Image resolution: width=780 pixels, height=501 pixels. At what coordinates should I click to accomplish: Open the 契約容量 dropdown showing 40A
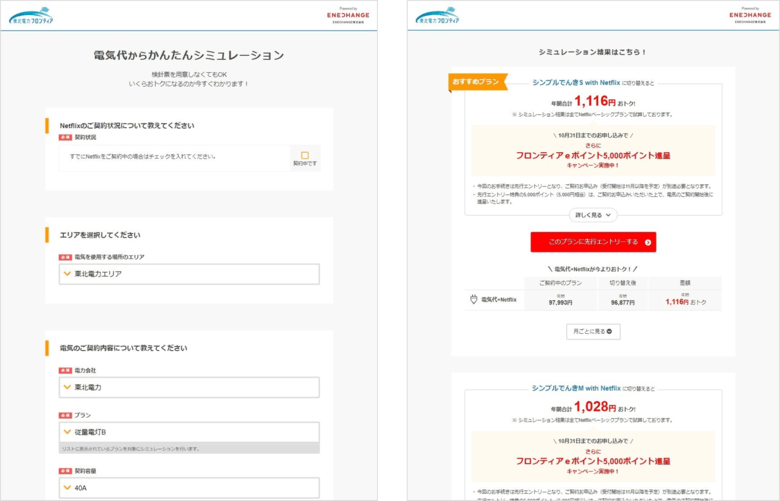pyautogui.click(x=189, y=488)
